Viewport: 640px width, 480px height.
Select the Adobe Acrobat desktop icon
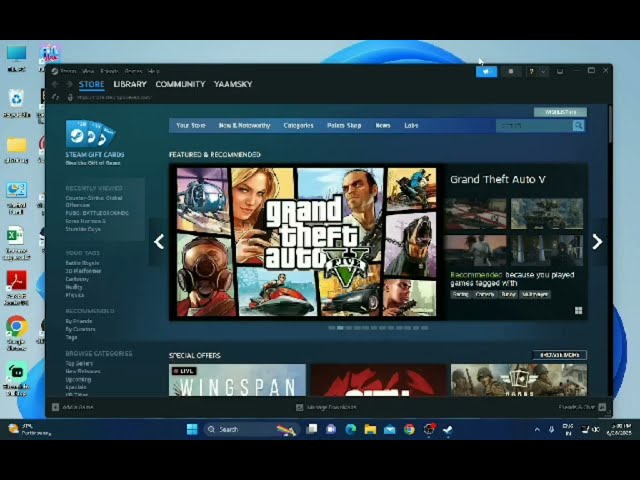16,287
